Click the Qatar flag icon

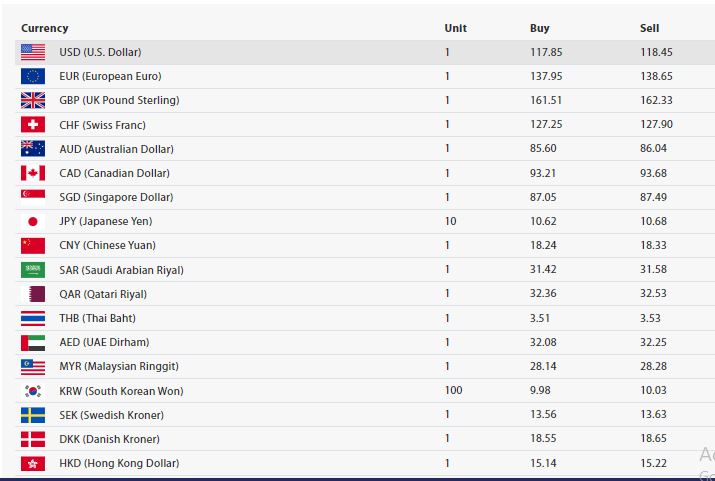33,294
